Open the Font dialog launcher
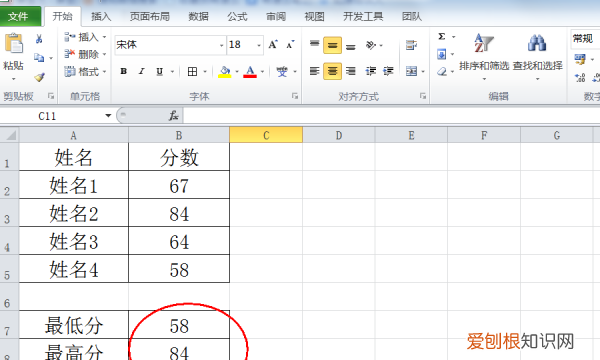Image resolution: width=600 pixels, height=360 pixels. [295, 96]
